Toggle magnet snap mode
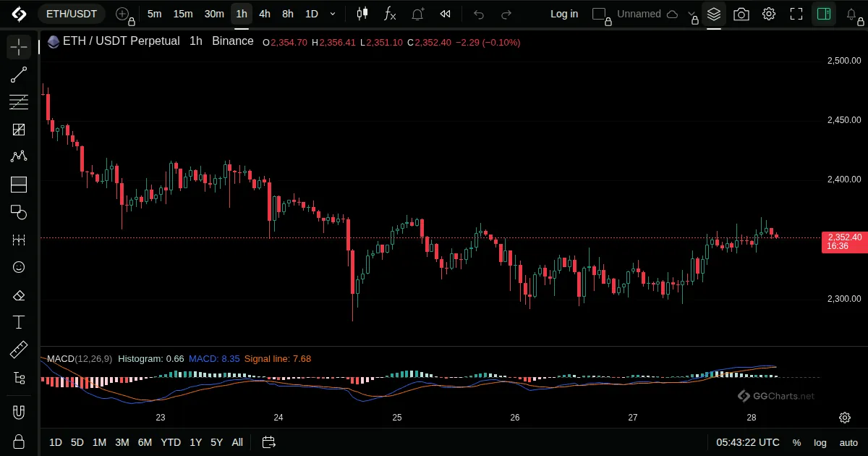This screenshot has width=868, height=456. point(19,413)
